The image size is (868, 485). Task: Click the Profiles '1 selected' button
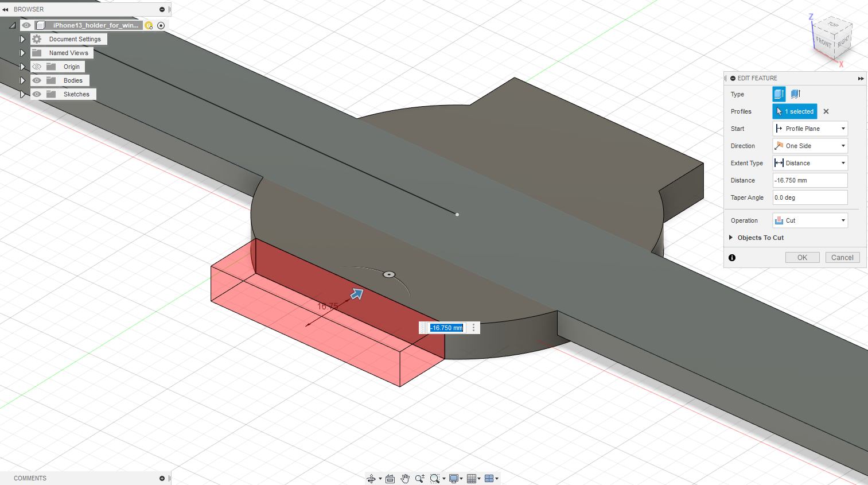click(x=795, y=111)
